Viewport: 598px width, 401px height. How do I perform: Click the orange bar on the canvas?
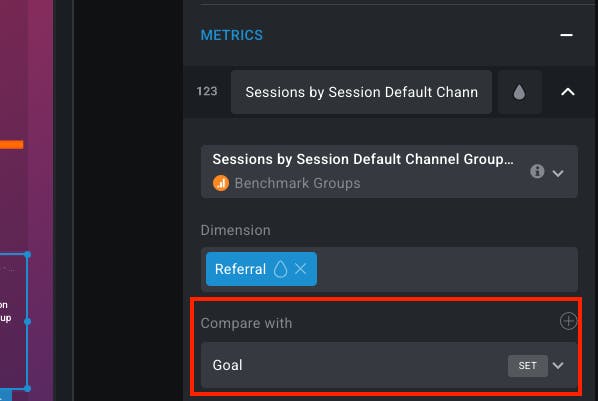pos(12,145)
